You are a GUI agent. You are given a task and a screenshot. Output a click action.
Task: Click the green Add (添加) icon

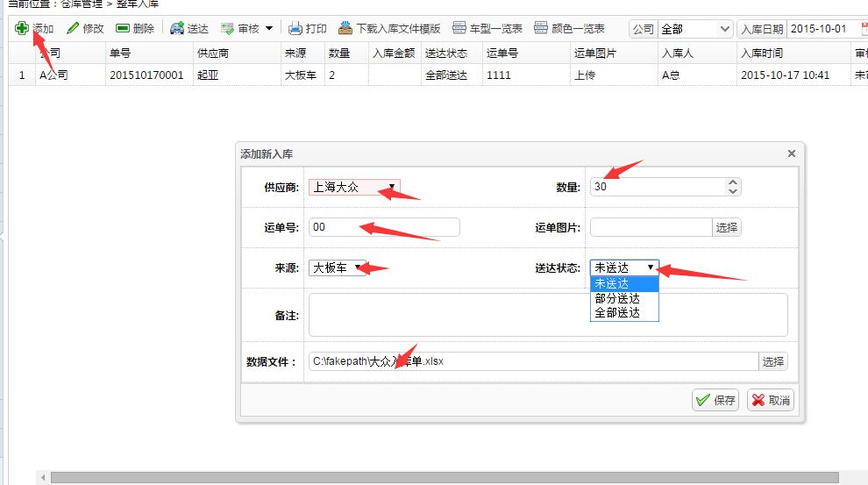[22, 29]
